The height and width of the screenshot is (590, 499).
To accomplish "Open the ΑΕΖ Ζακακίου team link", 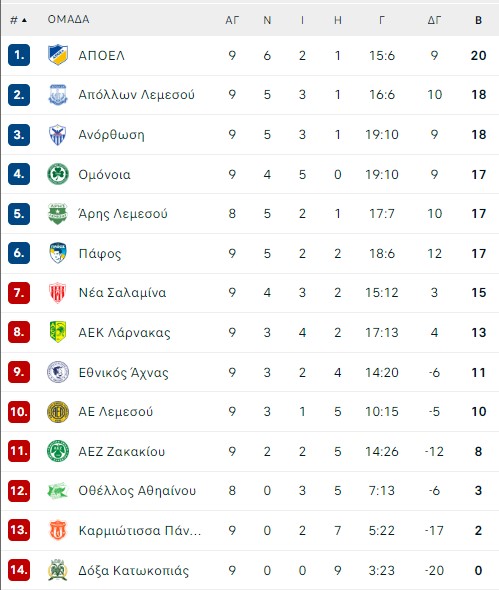I will tap(122, 452).
